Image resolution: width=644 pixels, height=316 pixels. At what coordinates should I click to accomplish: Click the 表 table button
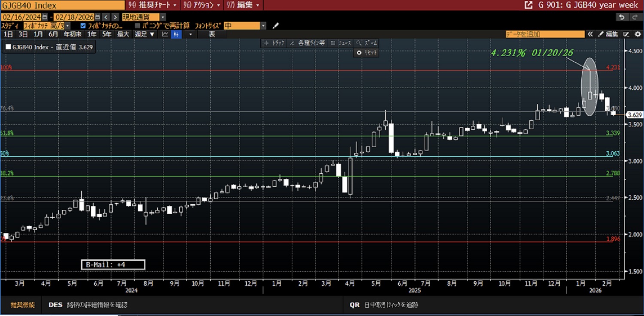[212, 34]
